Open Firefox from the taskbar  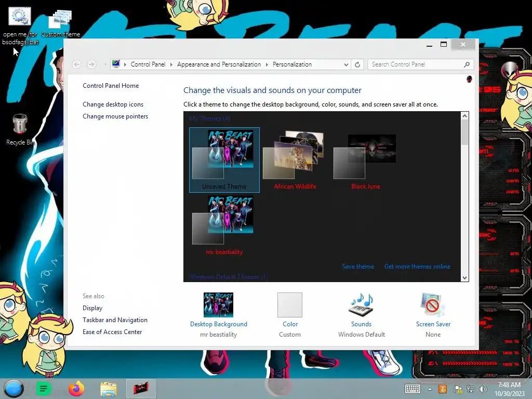tap(76, 389)
